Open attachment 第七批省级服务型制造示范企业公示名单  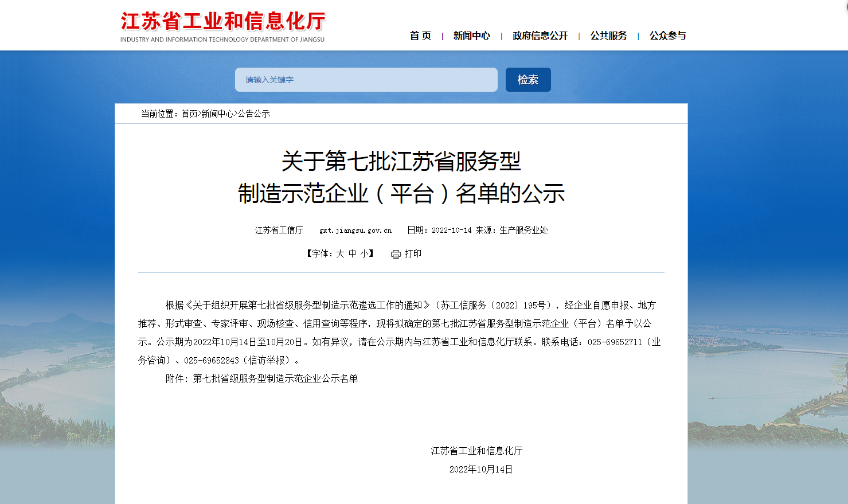tap(275, 378)
